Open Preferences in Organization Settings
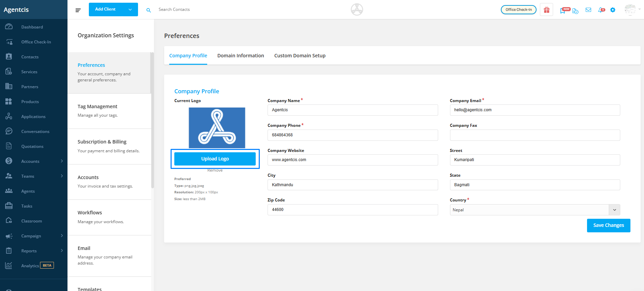This screenshot has height=291, width=644. (x=109, y=73)
